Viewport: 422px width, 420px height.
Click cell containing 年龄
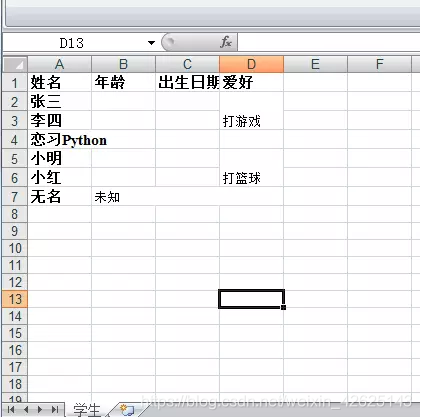(x=123, y=82)
